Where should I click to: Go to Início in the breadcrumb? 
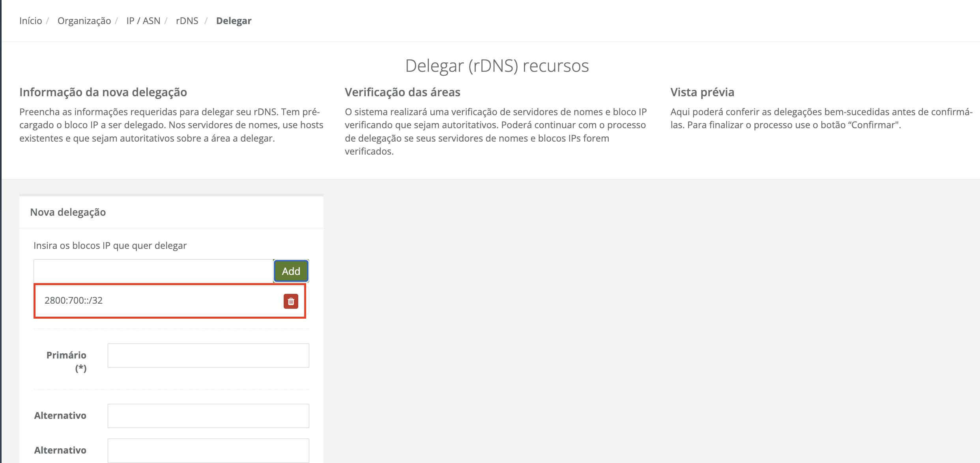coord(31,21)
